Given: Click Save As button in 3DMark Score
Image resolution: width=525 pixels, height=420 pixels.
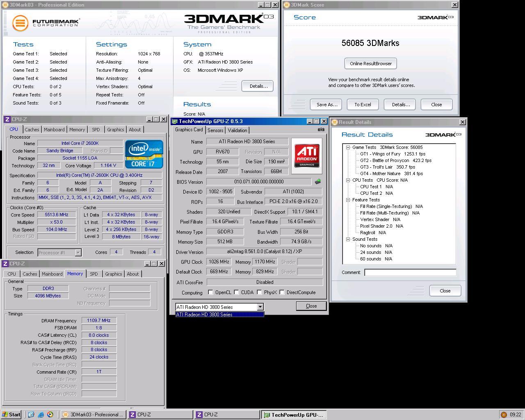Looking at the screenshot, I should pyautogui.click(x=326, y=105).
